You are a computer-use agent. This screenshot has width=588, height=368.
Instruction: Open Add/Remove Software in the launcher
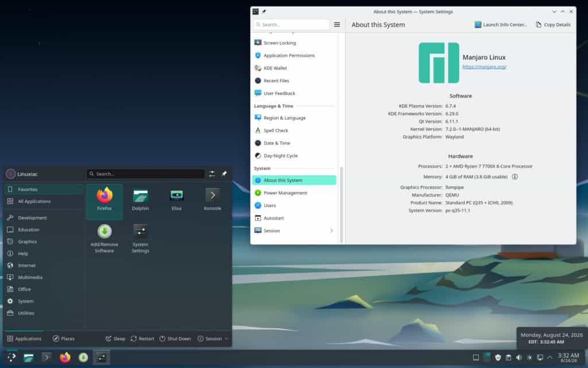pos(105,238)
